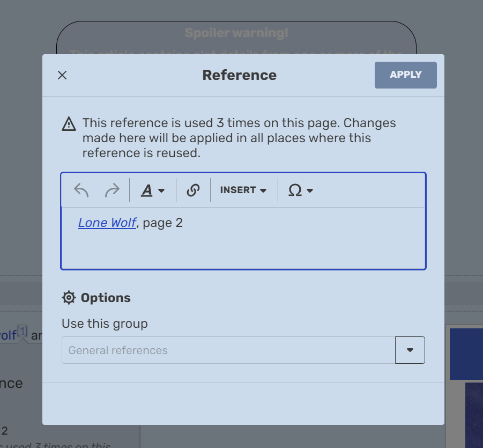Viewport: 483px width, 448px height.
Task: Click the Reference dialog title
Action: (239, 75)
